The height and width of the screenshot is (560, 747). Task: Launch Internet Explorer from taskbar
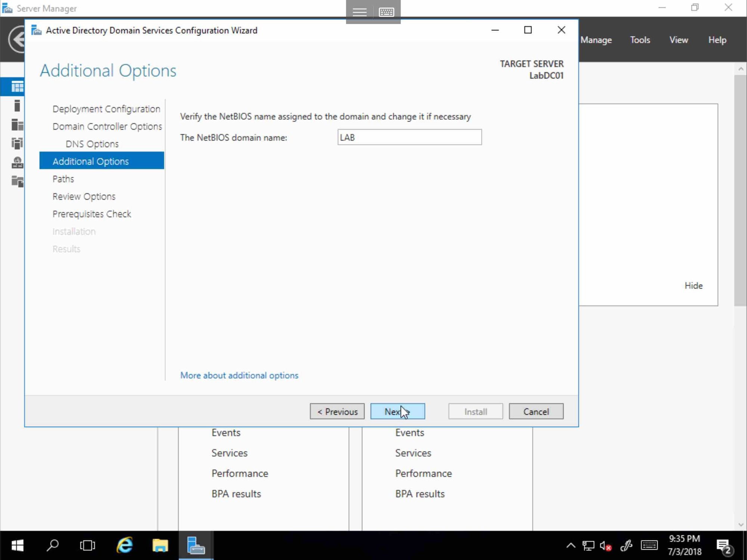[124, 546]
